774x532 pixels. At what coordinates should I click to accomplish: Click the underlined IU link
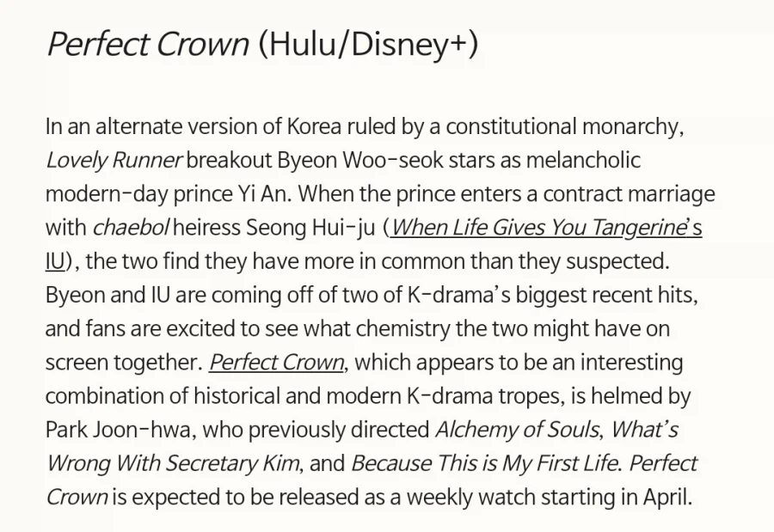[55, 261]
